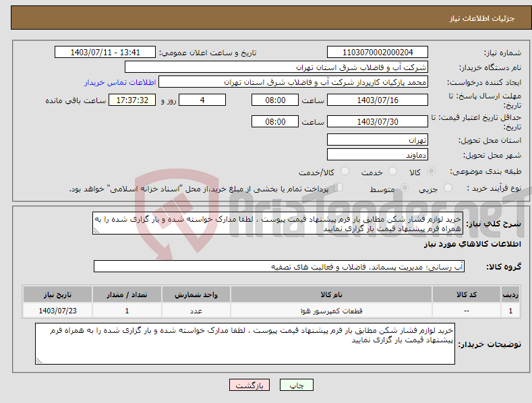Screen dimensions: 532x403
Task: Click unit cell عدد in table
Action: pyautogui.click(x=196, y=311)
